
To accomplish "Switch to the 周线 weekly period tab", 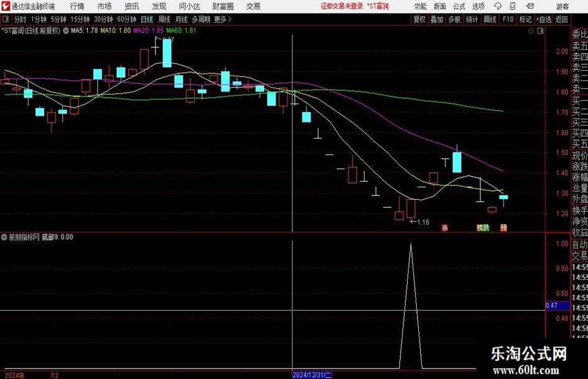I will 164,19.
